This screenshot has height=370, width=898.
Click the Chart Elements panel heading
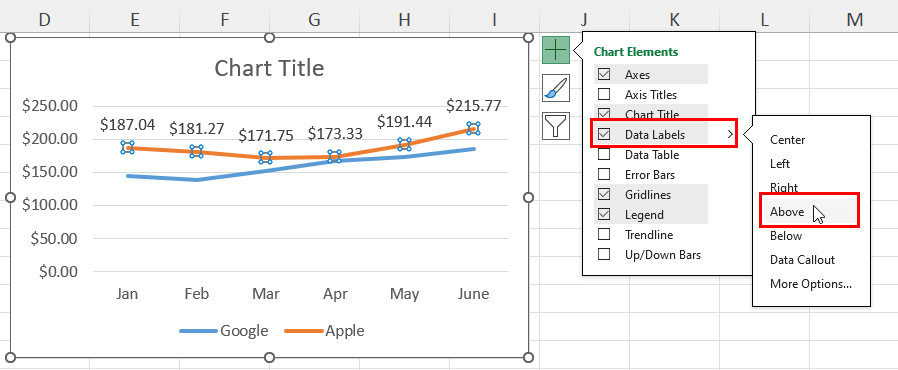(636, 52)
